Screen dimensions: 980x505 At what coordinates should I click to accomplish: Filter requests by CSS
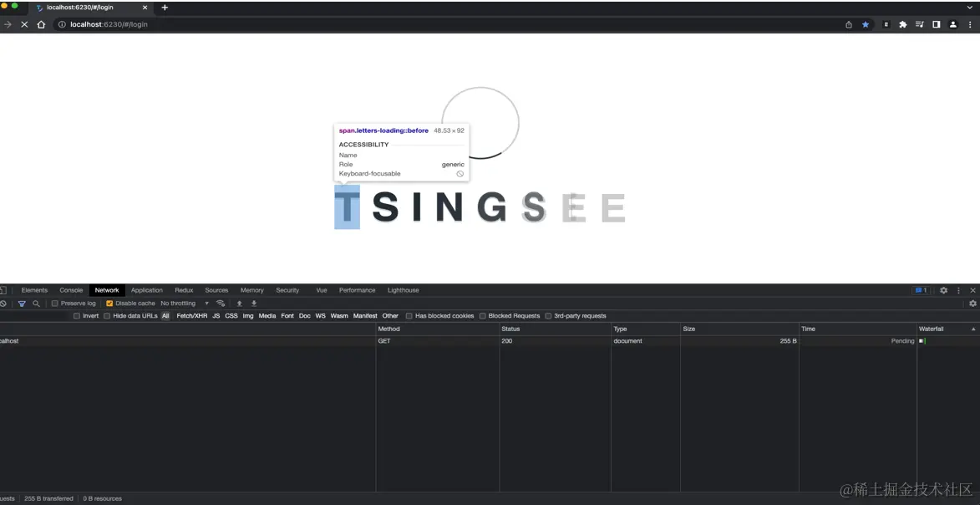coord(231,316)
